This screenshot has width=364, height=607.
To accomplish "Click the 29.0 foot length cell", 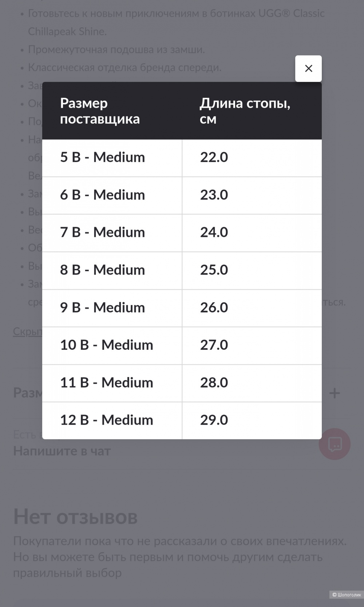I will 252,421.
